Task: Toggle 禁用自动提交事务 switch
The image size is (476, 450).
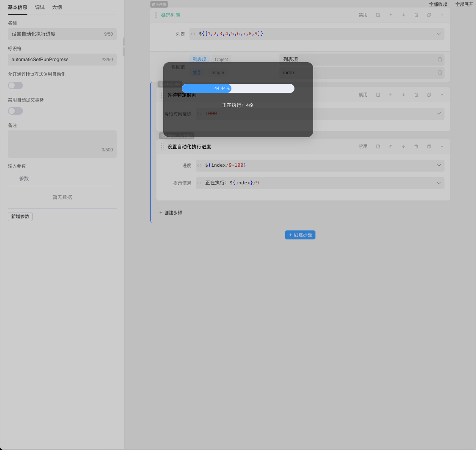Action: tap(15, 111)
